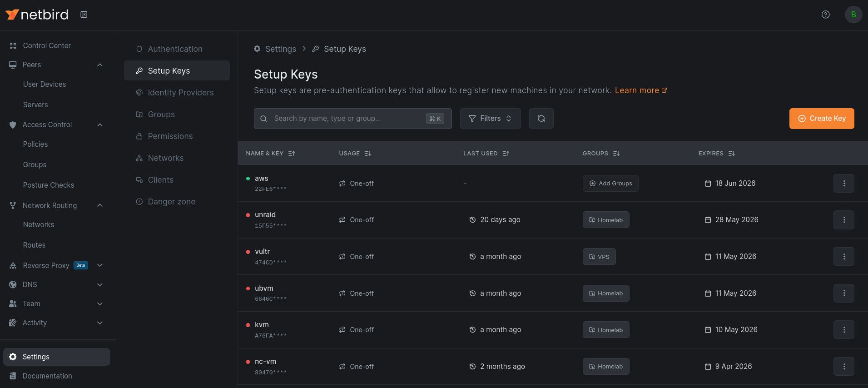Click the Control Center sidebar icon
This screenshot has width=868, height=388.
click(x=13, y=45)
